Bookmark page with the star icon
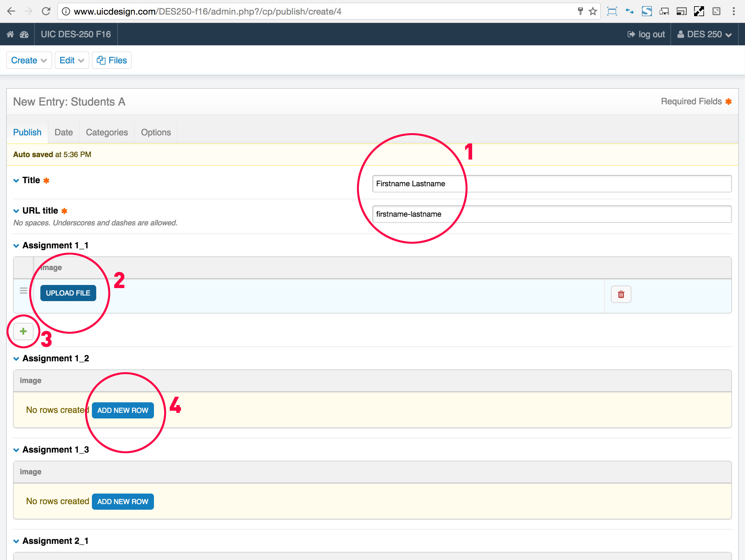Image resolution: width=745 pixels, height=560 pixels. pos(592,11)
